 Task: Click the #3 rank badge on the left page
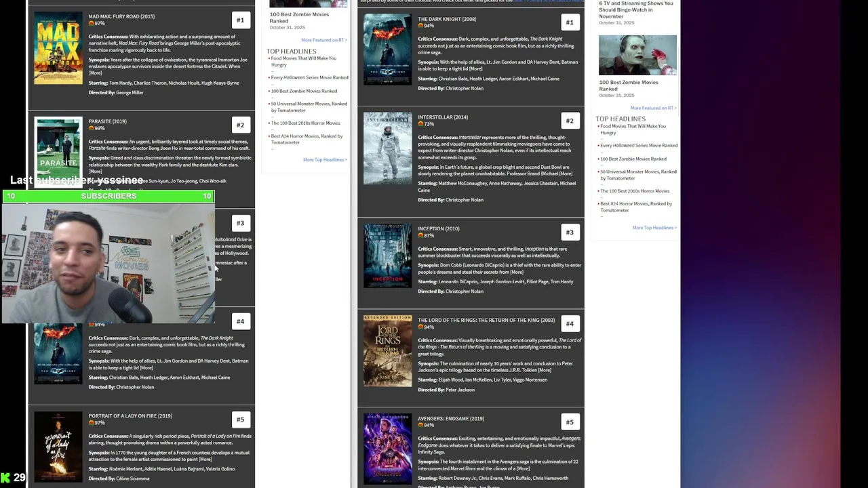coord(240,223)
